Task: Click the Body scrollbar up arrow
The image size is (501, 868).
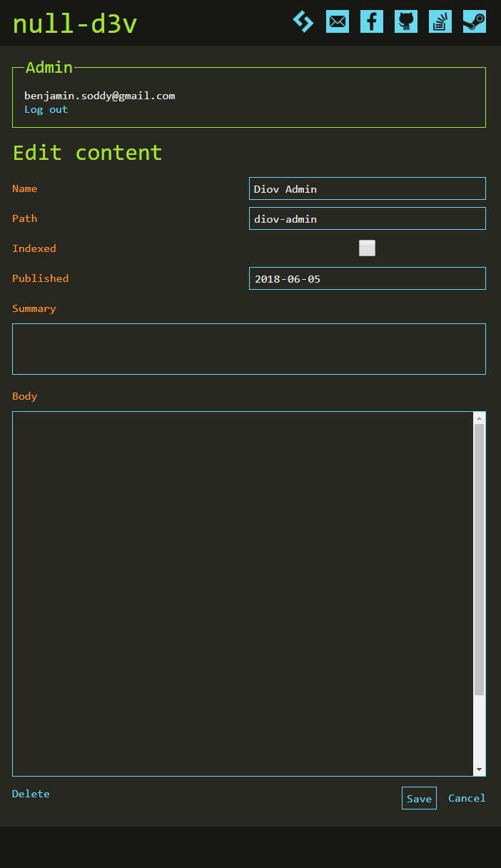Action: click(x=480, y=418)
